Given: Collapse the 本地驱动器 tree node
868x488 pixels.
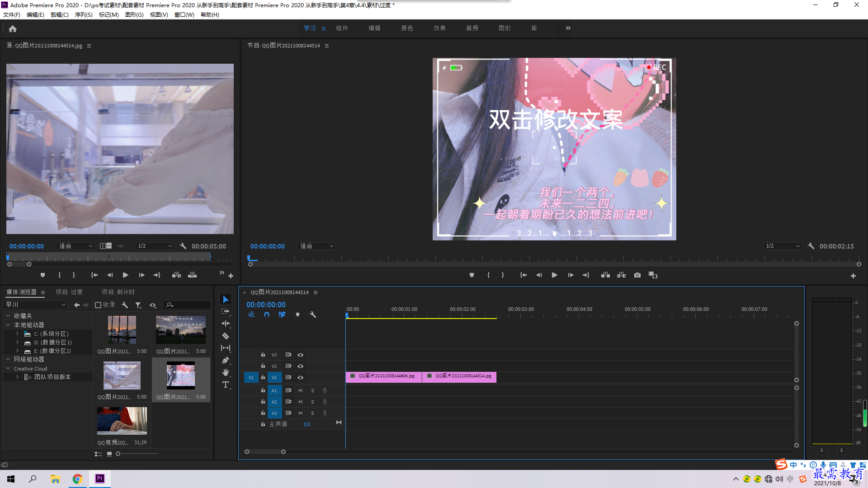Looking at the screenshot, I should (8, 325).
